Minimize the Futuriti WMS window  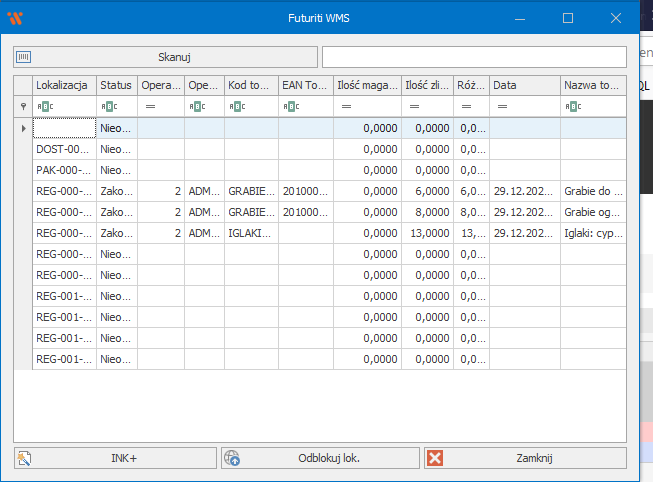coord(520,18)
